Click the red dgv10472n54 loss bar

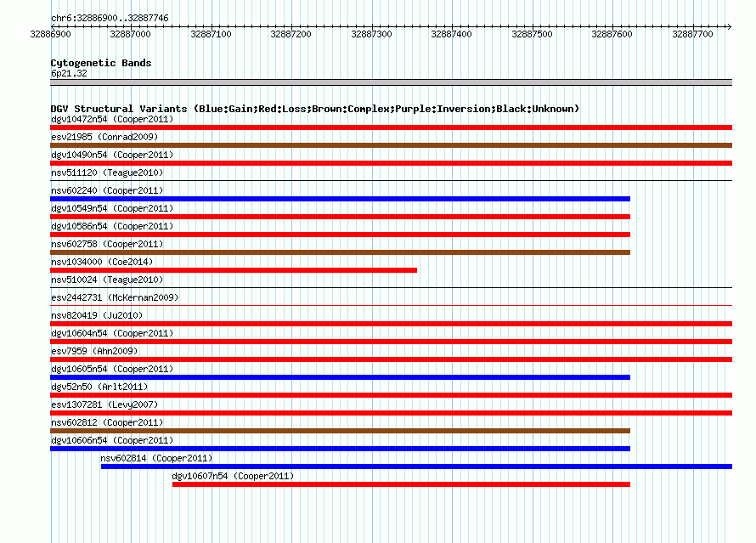click(x=391, y=127)
